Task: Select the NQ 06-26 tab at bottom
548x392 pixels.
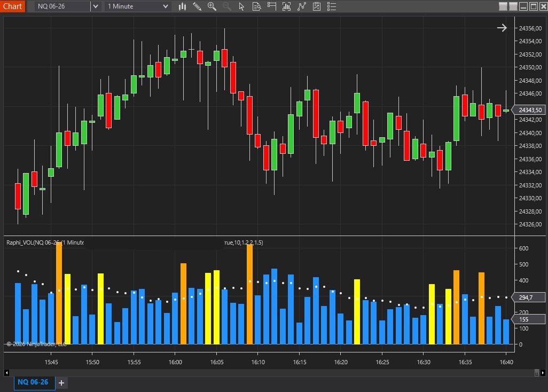Action: [x=33, y=382]
